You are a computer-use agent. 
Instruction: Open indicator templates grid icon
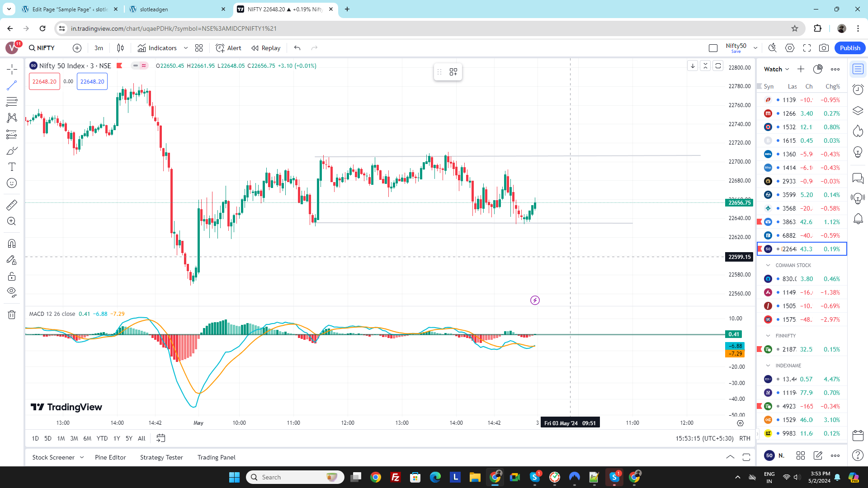[199, 48]
